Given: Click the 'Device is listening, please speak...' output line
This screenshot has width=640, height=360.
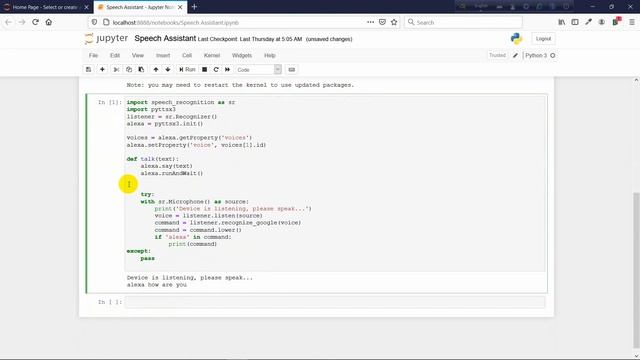Looking at the screenshot, I should pos(189,278).
